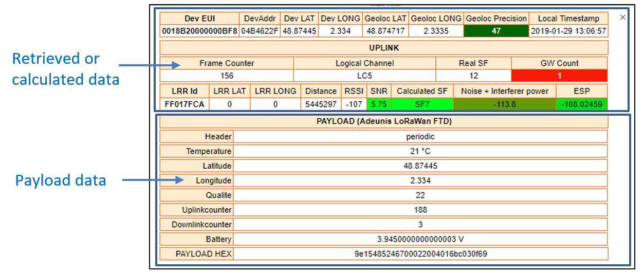Viewport: 644px width, 273px height.
Task: Select the Dev EUI value 0018B20000000BF8
Action: pos(199,31)
